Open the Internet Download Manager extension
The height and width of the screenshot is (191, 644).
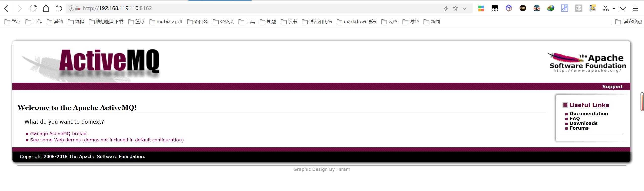pyautogui.click(x=551, y=8)
